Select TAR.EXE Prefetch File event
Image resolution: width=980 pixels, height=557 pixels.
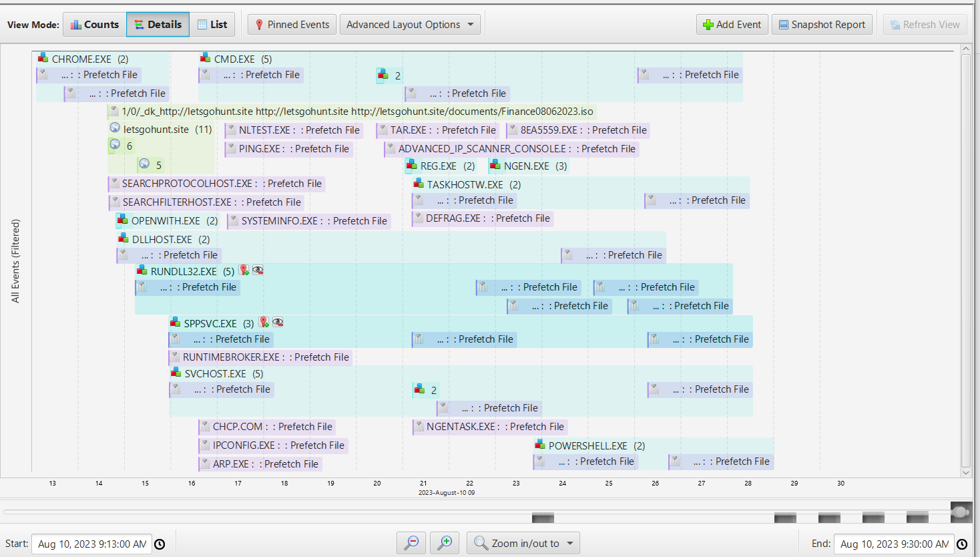[438, 130]
